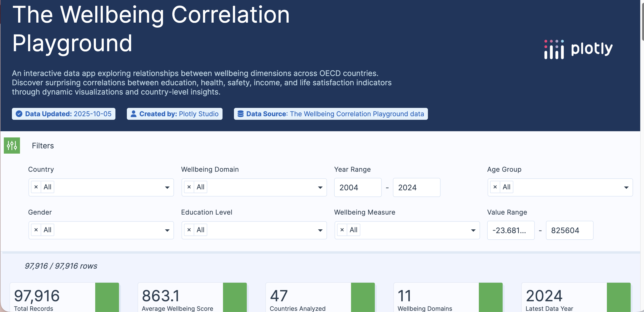The height and width of the screenshot is (312, 644).
Task: Open the Age Group dropdown arrow
Action: 626,187
